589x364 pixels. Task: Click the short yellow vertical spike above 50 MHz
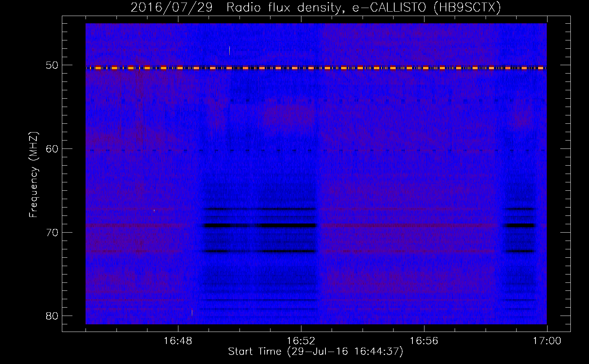click(x=229, y=51)
